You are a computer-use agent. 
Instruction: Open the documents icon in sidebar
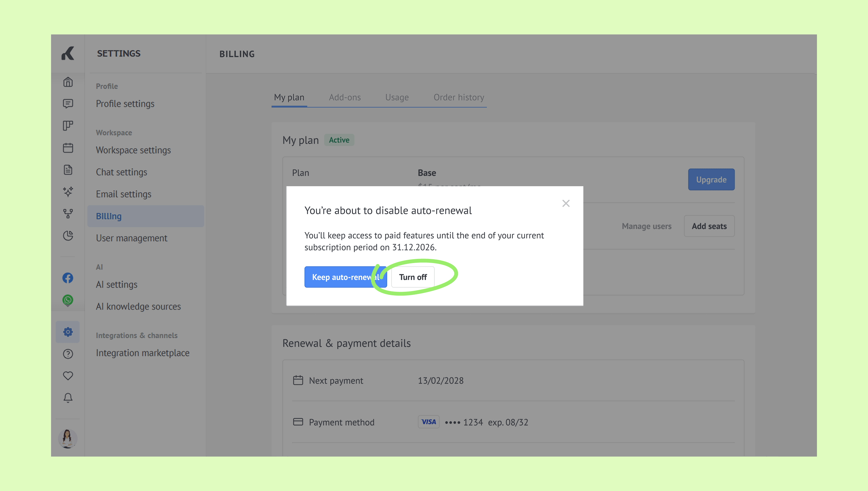[x=68, y=170]
